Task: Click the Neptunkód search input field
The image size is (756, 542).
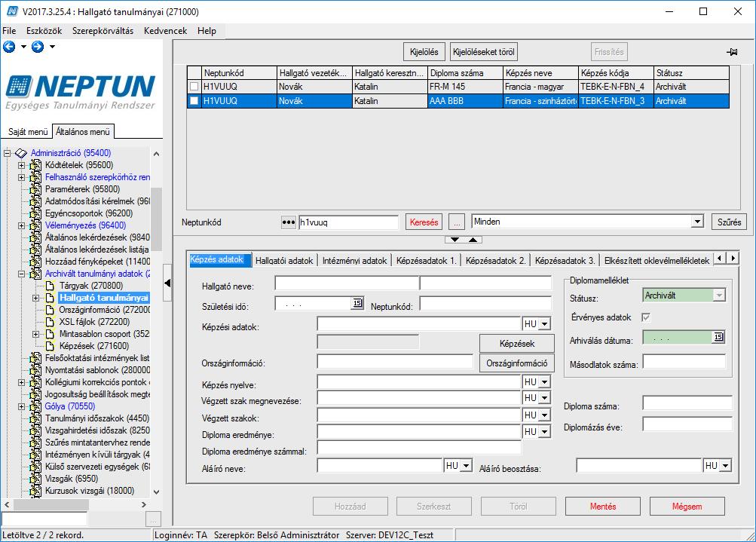Action: pyautogui.click(x=348, y=222)
